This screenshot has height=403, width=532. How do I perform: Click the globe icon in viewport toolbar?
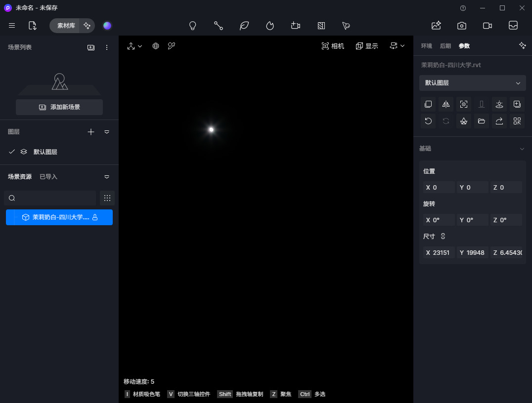pos(156,46)
